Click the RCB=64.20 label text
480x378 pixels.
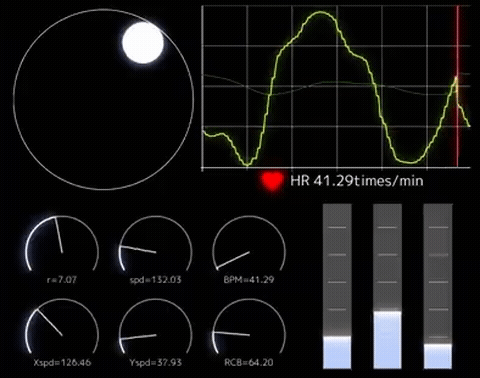[x=249, y=362]
